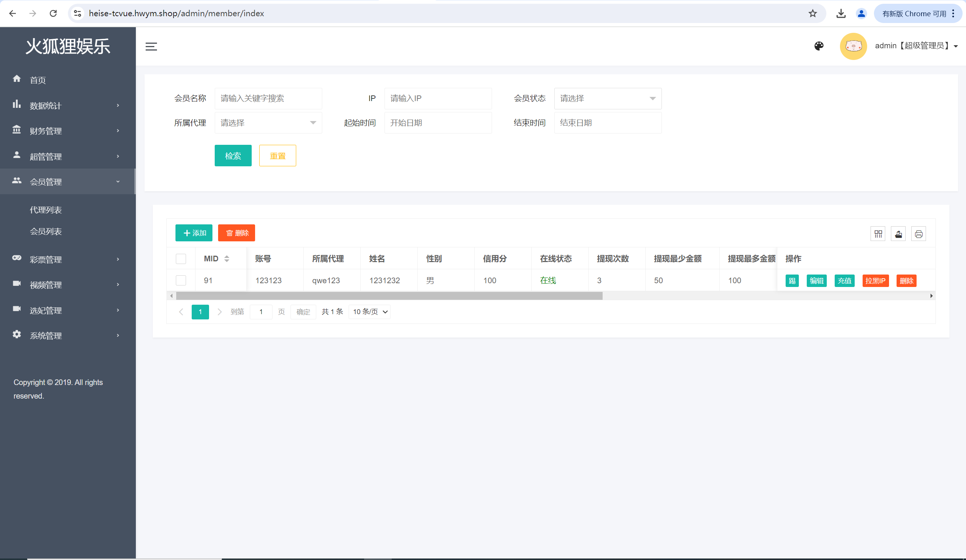Click the grid view icon
Image resolution: width=966 pixels, height=560 pixels.
tap(878, 233)
